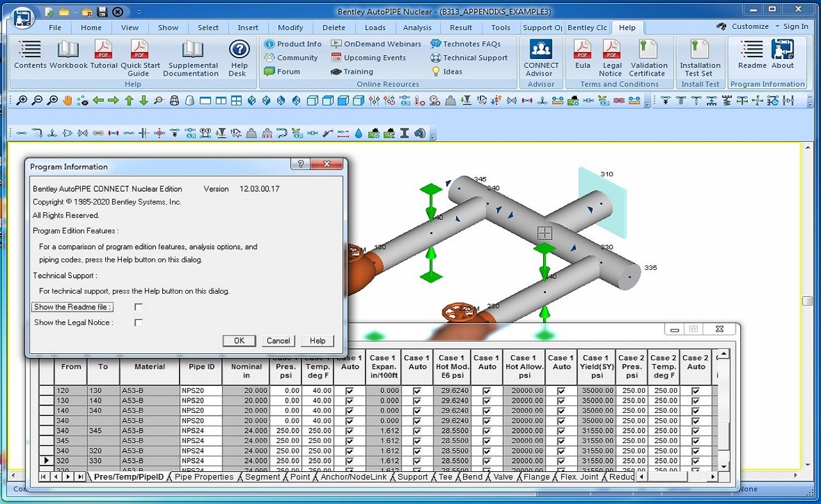Toggle Case 1 Expan Auto checkbox in row 320-330

tap(418, 460)
